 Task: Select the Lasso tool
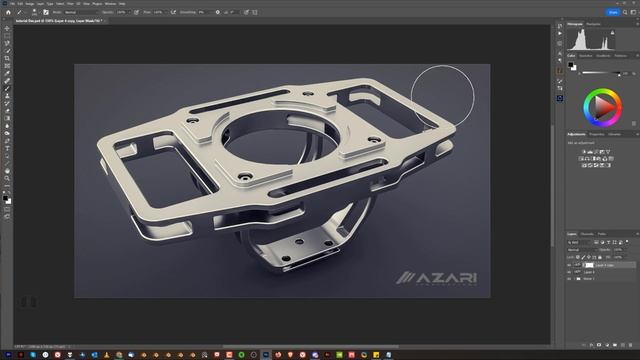7,43
